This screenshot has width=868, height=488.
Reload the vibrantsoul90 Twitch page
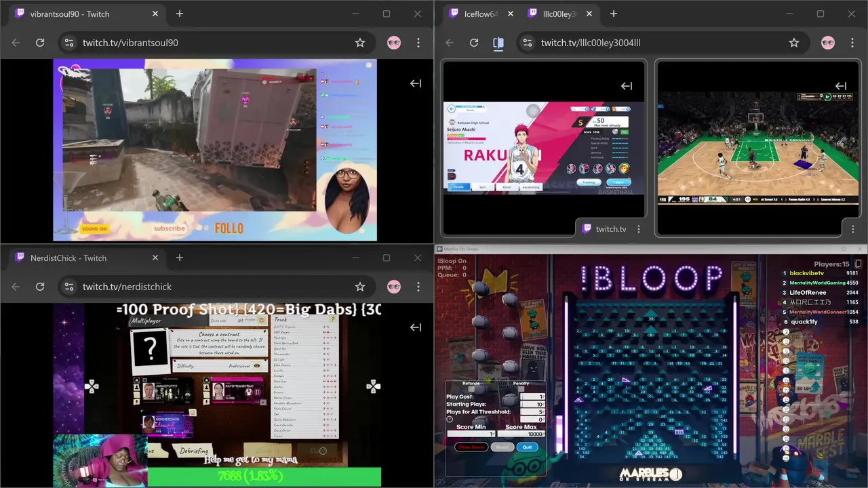pos(40,43)
